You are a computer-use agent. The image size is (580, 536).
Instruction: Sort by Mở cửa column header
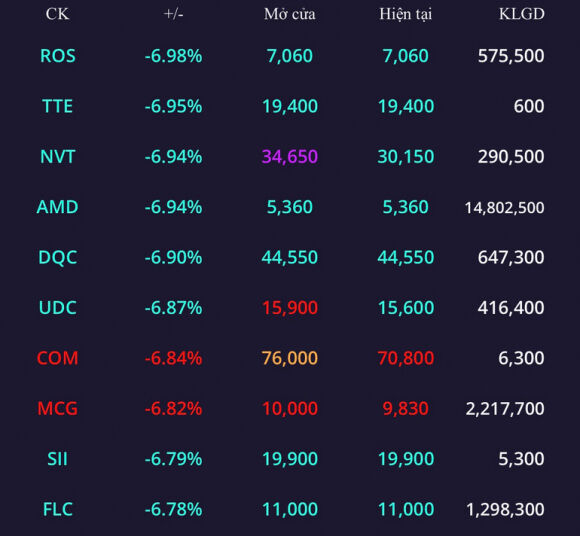tap(290, 14)
